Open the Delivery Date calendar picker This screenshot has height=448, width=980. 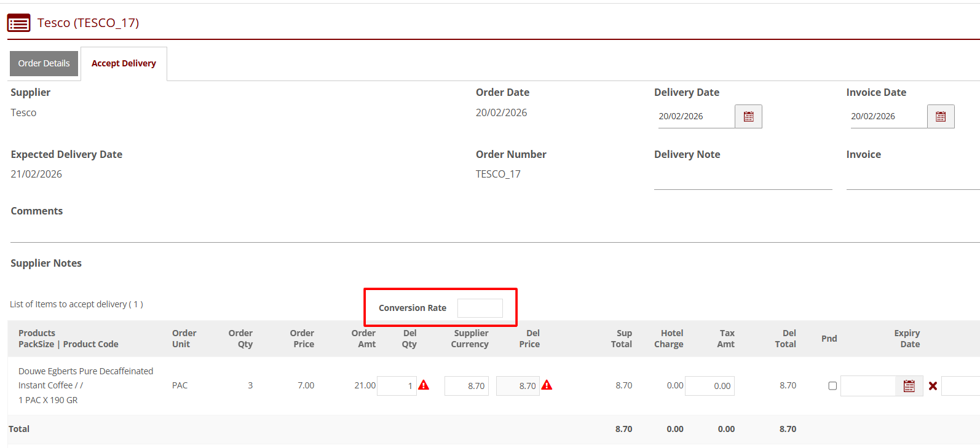point(748,117)
